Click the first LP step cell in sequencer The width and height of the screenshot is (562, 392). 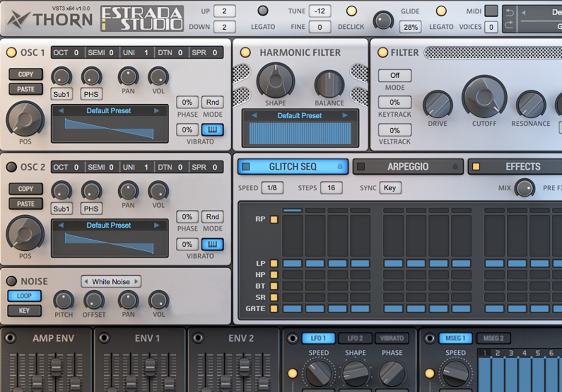coord(292,263)
